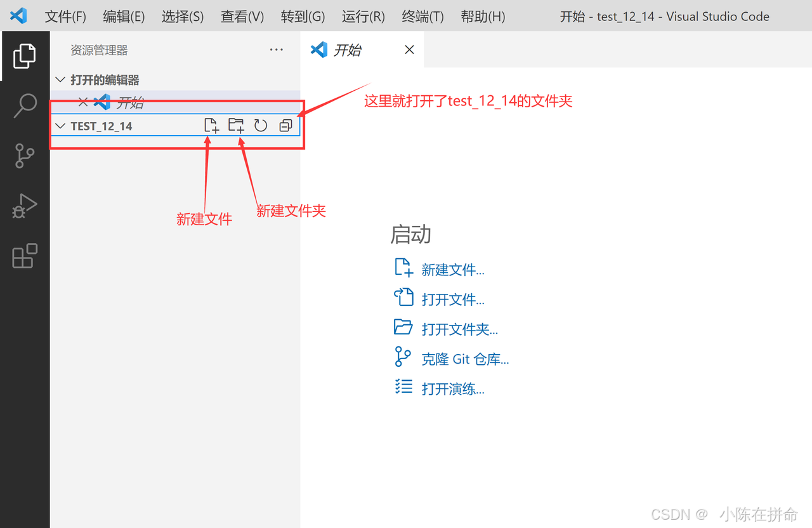This screenshot has height=528, width=812.
Task: Refresh the TEST_12_14 explorer tree
Action: [261, 126]
